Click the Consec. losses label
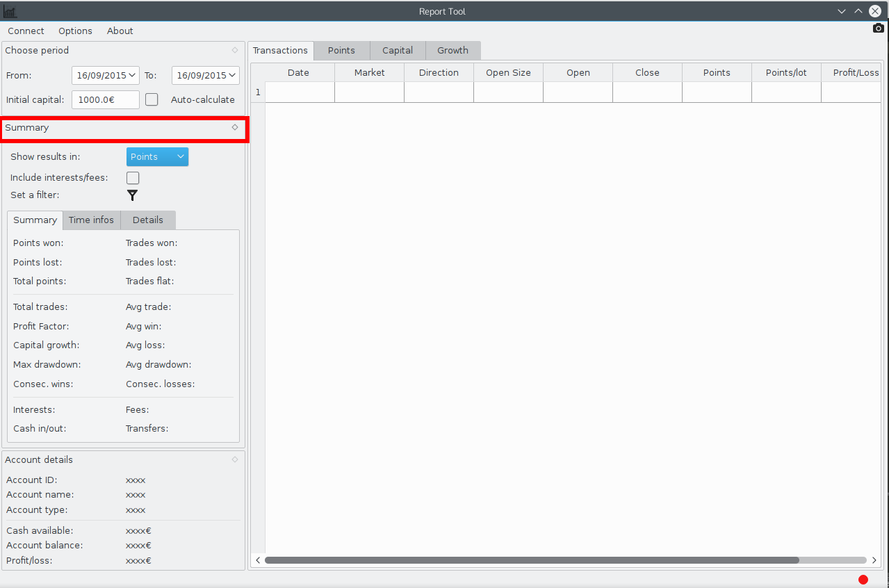889x588 pixels. (x=160, y=384)
